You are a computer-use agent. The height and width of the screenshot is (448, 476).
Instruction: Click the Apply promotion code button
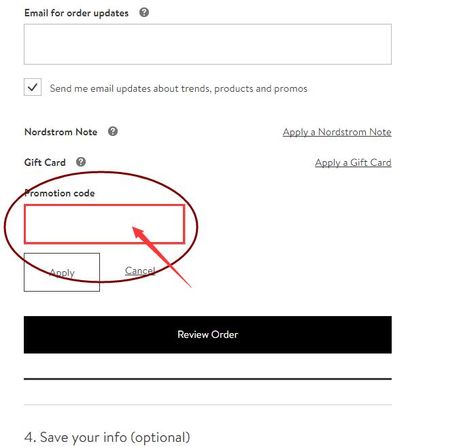(62, 272)
